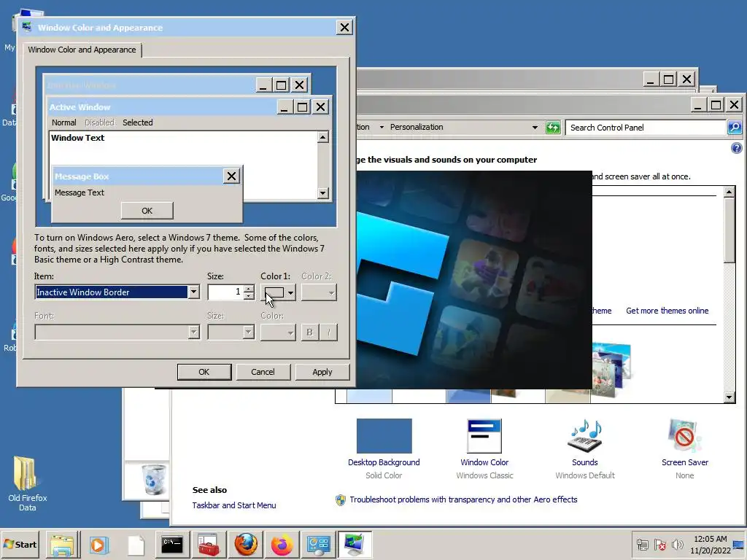
Task: Open the Old Firefox Data folder
Action: (26, 474)
